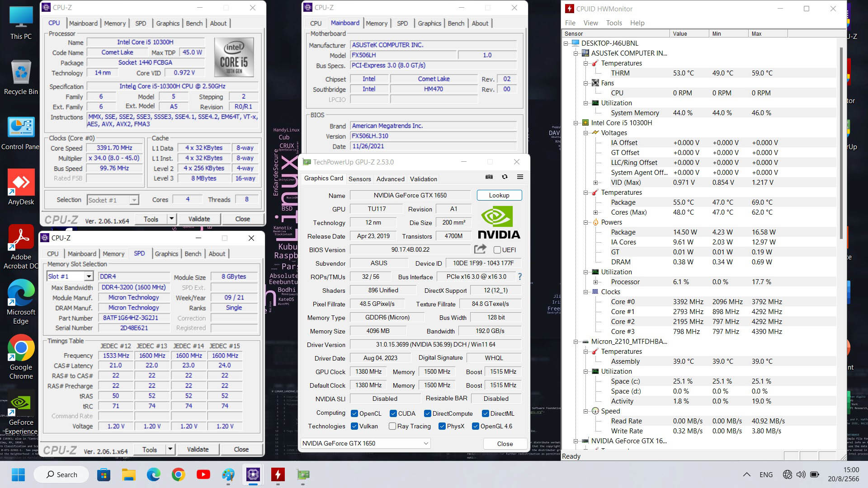
Task: Select the Core #0 clock row in HWMonitor
Action: click(x=698, y=302)
